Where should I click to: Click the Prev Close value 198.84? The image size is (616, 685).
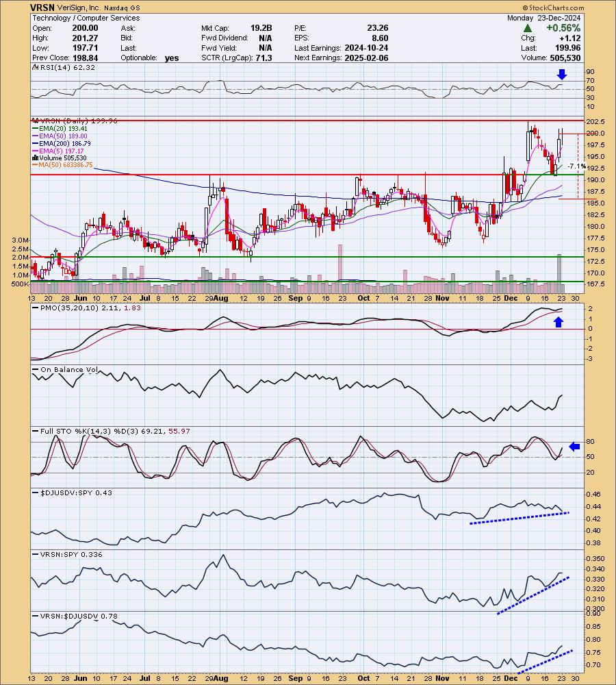click(85, 58)
